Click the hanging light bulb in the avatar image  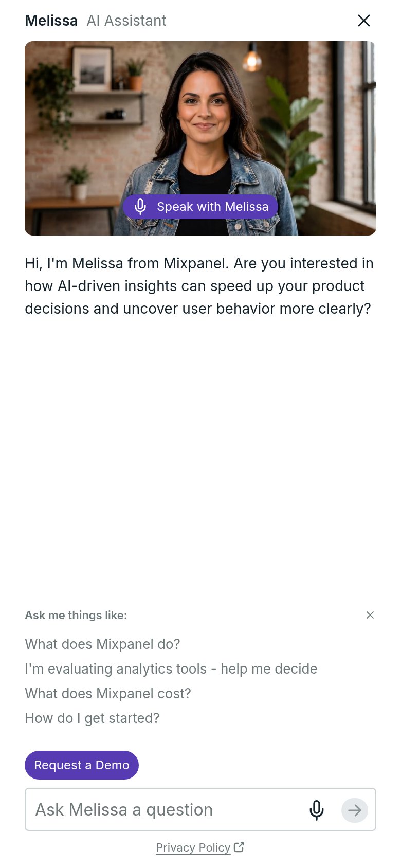pyautogui.click(x=252, y=59)
